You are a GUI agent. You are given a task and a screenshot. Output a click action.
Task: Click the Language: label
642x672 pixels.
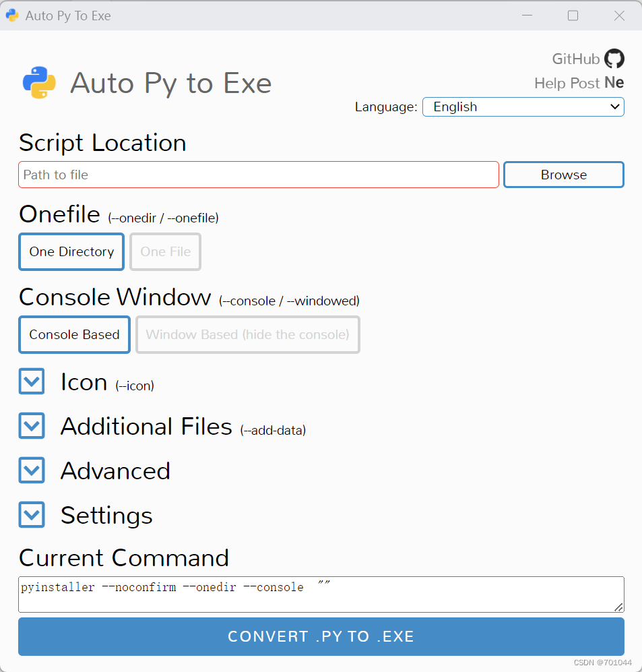[386, 106]
